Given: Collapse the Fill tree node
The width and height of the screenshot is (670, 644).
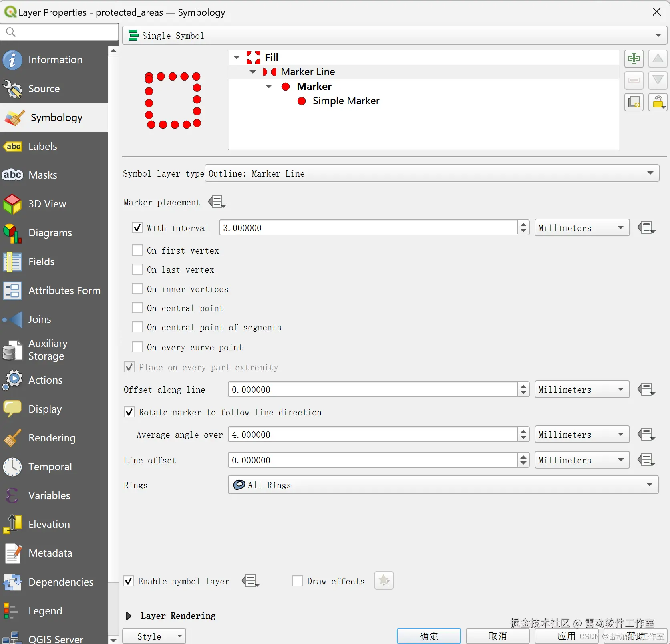Looking at the screenshot, I should click(237, 58).
